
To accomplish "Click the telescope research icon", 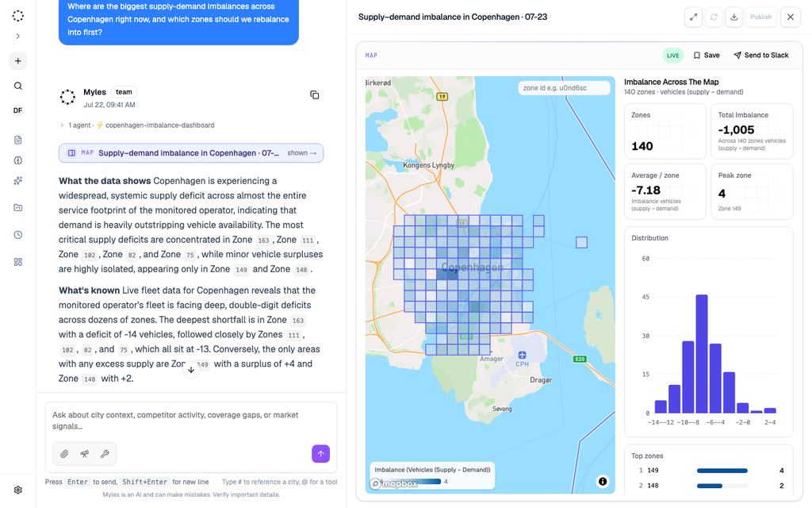I will pyautogui.click(x=84, y=453).
